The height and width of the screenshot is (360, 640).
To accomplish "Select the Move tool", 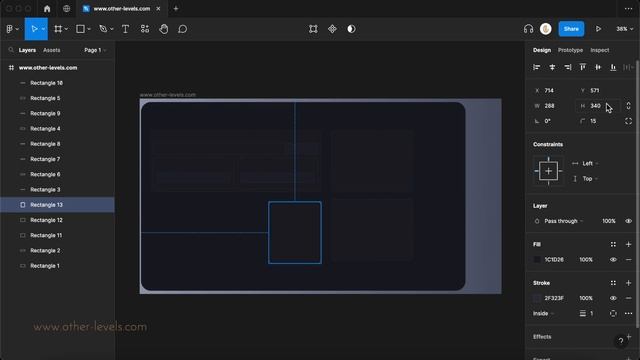I will (x=34, y=29).
